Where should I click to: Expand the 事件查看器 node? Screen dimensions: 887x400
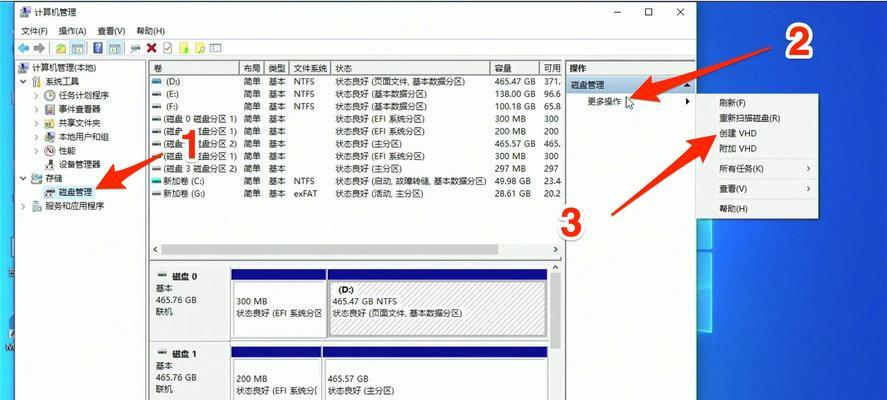pyautogui.click(x=37, y=109)
